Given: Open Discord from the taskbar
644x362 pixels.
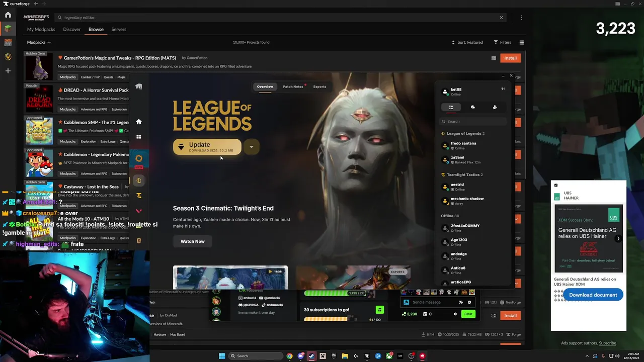Looking at the screenshot, I should pos(300,356).
